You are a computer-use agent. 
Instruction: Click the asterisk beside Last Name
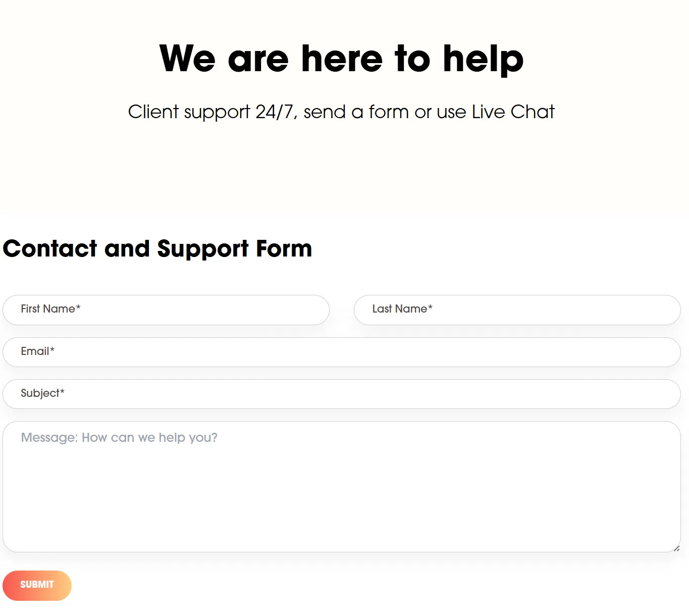point(430,307)
